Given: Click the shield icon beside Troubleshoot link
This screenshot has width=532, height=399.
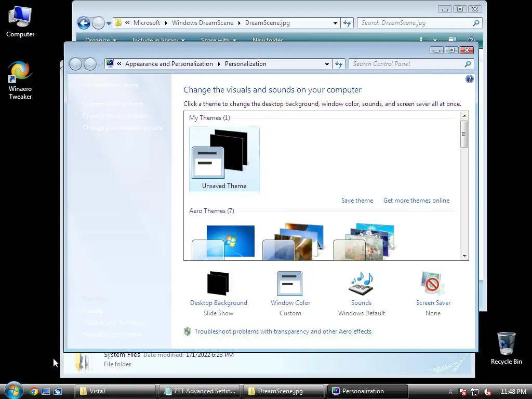Looking at the screenshot, I should [x=187, y=331].
